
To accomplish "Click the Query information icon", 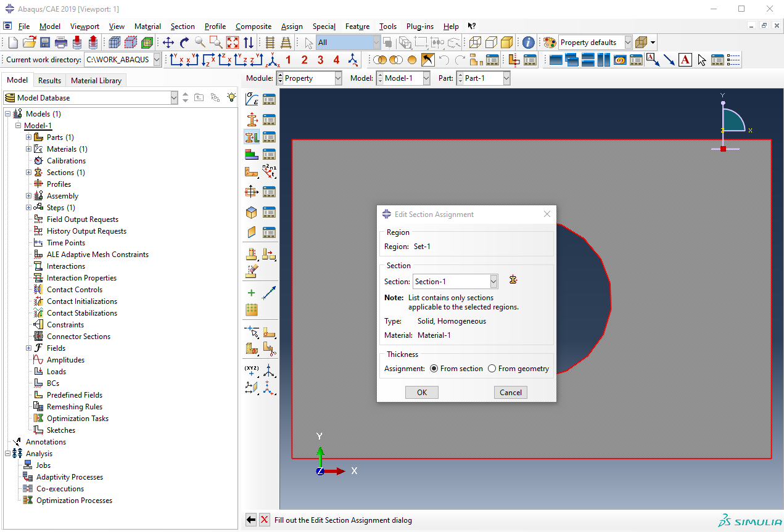I will point(529,43).
